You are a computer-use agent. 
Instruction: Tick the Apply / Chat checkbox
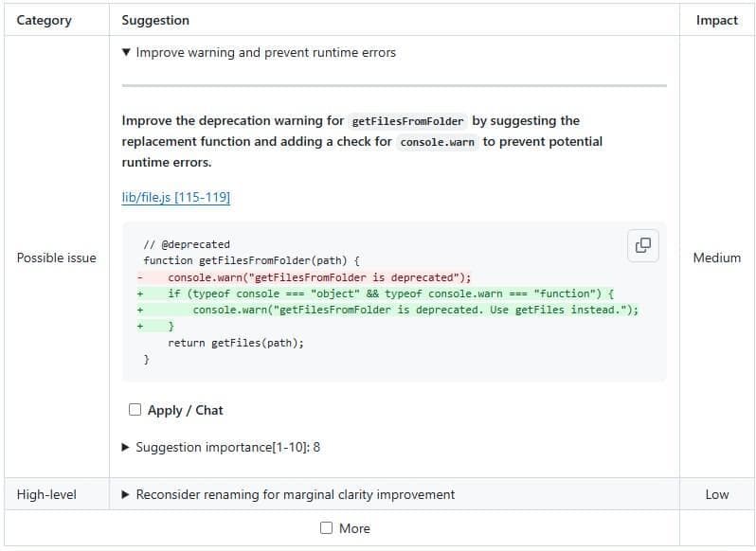click(x=135, y=410)
